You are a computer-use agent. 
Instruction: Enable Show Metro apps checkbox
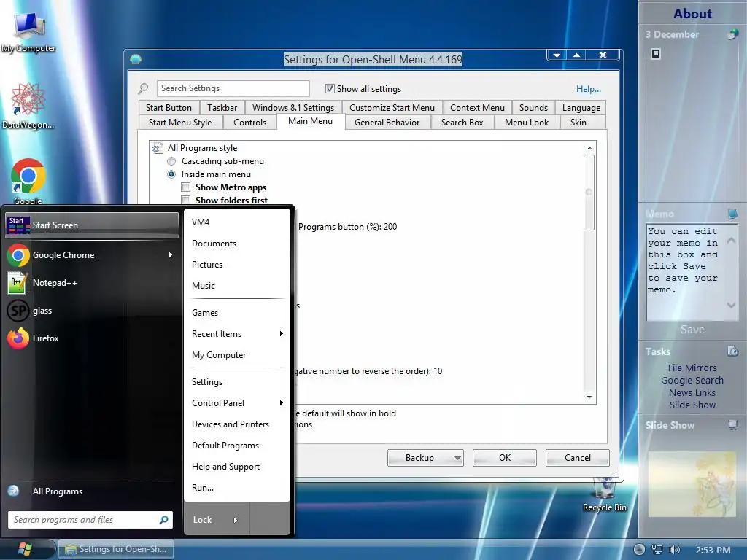click(186, 187)
